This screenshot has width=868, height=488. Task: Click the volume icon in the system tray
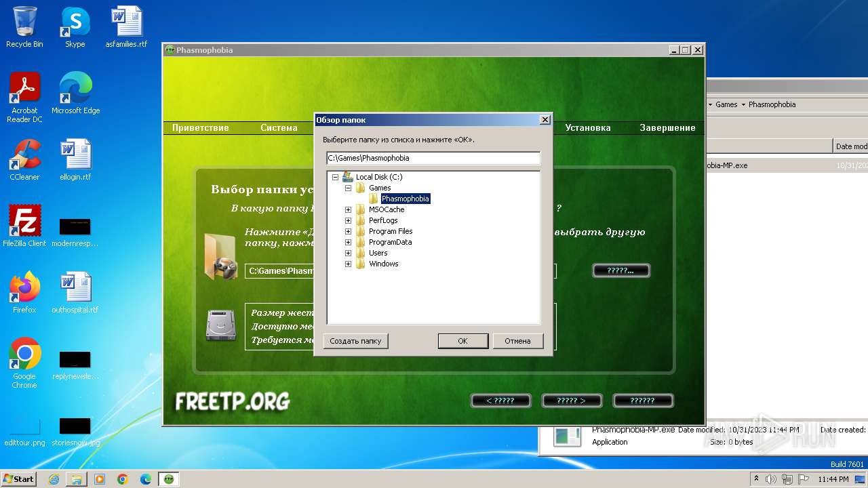click(x=770, y=479)
